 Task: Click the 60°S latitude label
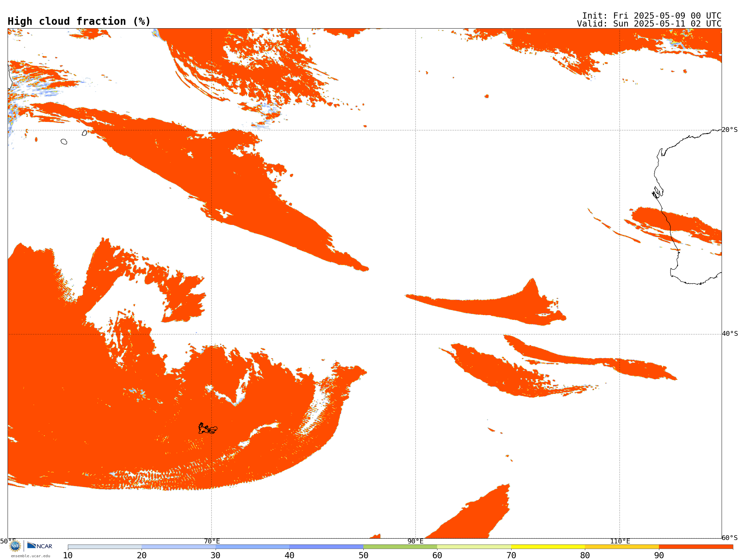pyautogui.click(x=730, y=538)
